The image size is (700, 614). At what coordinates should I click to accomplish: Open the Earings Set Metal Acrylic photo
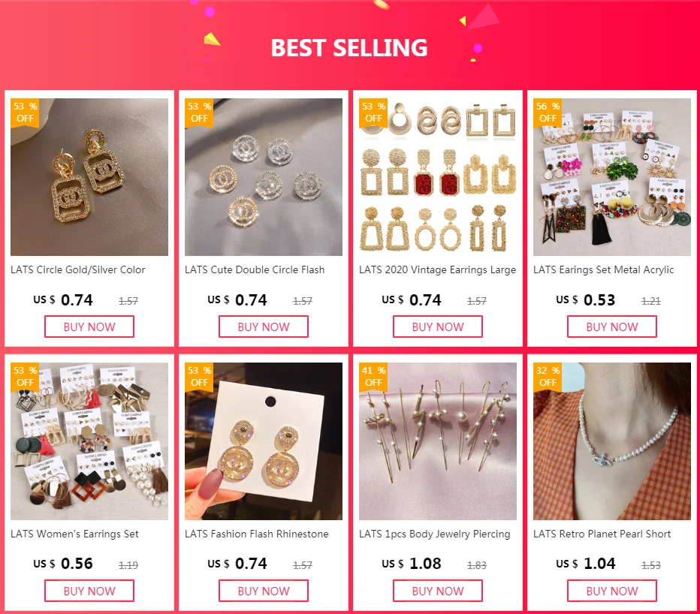(612, 177)
